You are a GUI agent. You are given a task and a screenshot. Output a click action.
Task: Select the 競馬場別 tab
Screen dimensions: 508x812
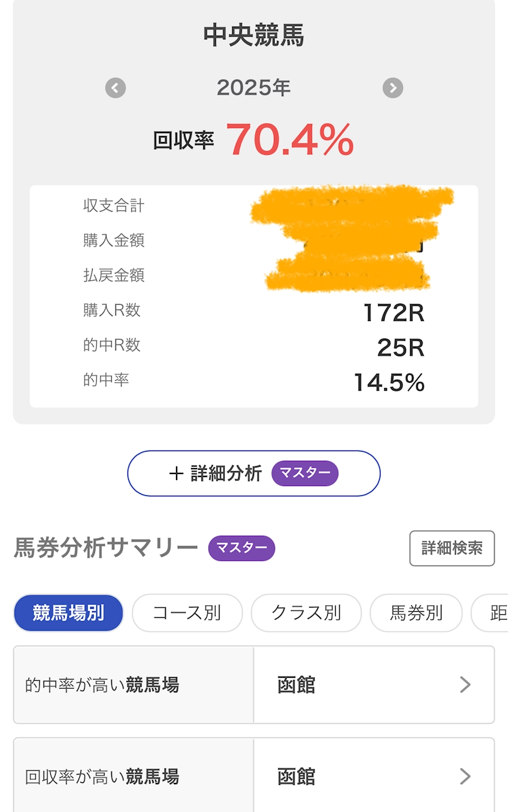coord(68,613)
